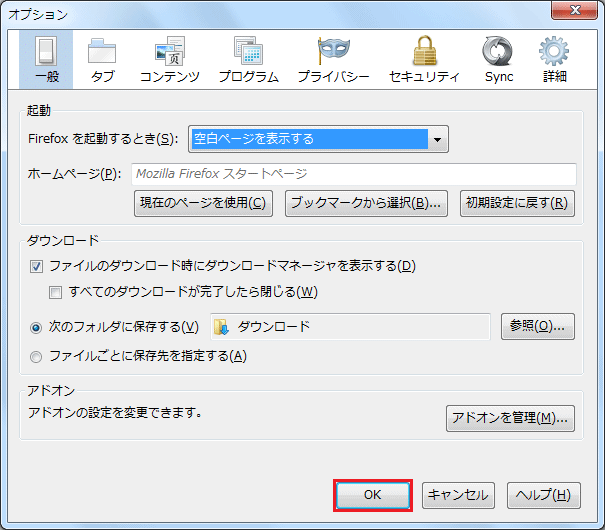Click 参照 browse button for download folder
605x530 pixels.
[x=537, y=326]
